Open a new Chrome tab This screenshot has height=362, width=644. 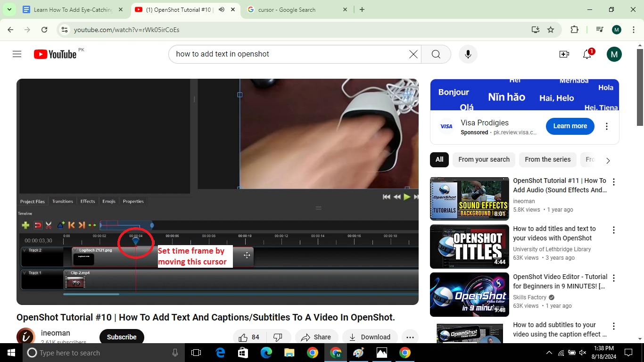click(362, 9)
